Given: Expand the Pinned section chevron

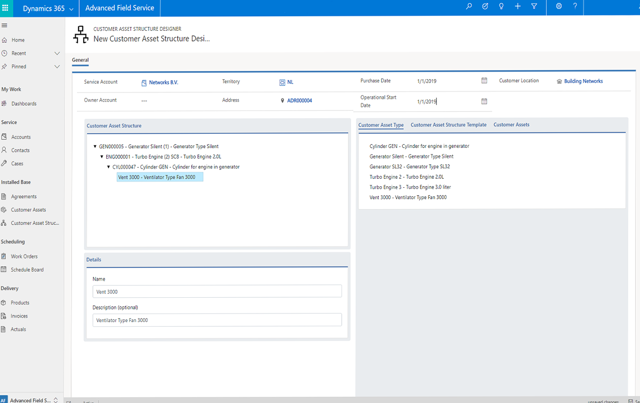Looking at the screenshot, I should (x=57, y=67).
